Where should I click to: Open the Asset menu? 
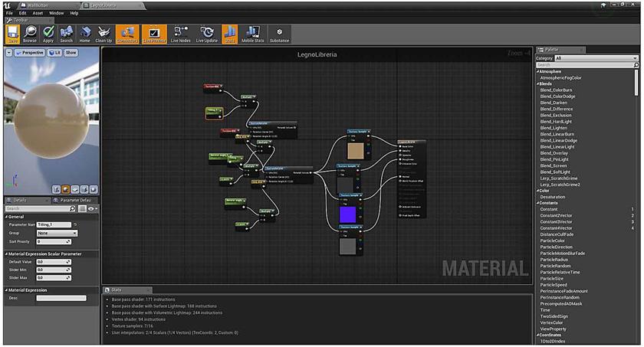[x=38, y=13]
